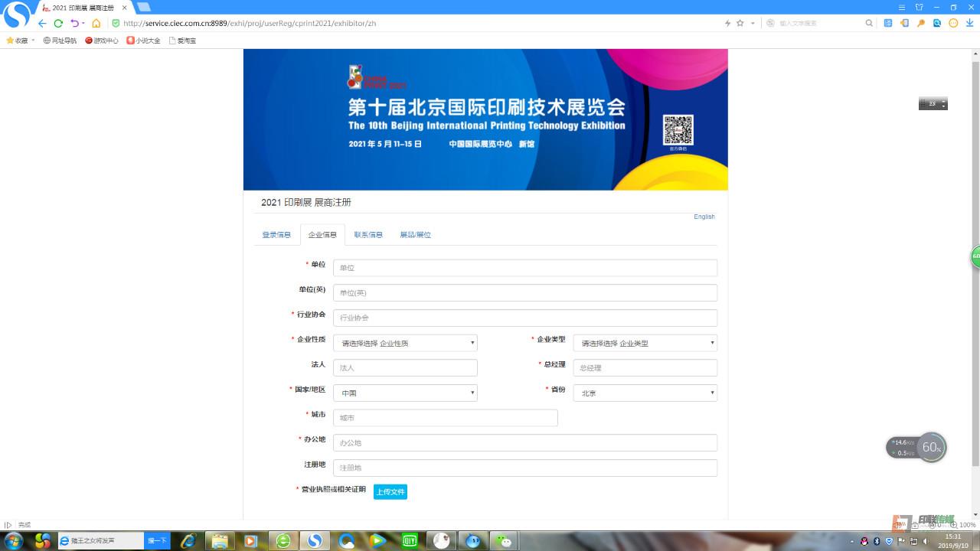The image size is (980, 551).
Task: Open the hamburger main menu icon
Action: point(903,7)
